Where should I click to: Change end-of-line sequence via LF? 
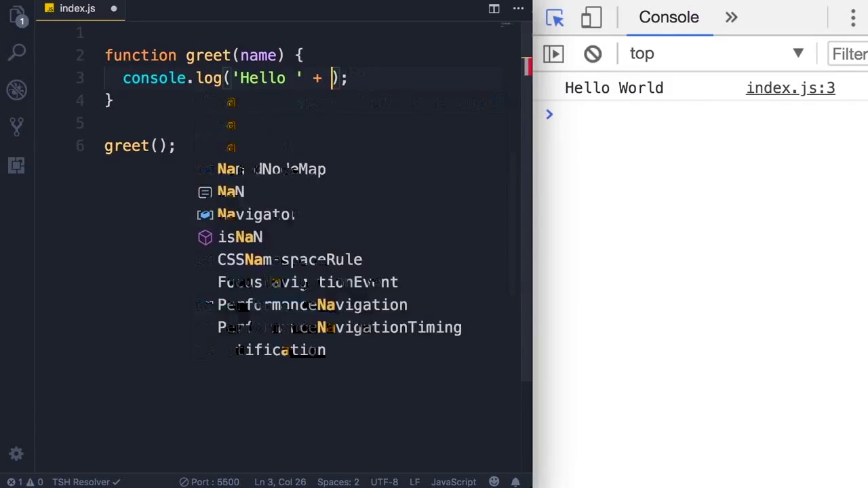[414, 482]
